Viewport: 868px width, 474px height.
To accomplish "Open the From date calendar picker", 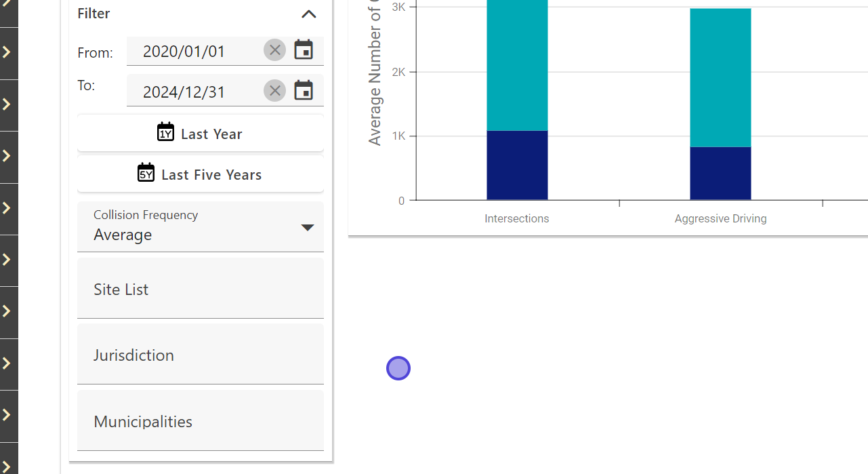I will (304, 50).
